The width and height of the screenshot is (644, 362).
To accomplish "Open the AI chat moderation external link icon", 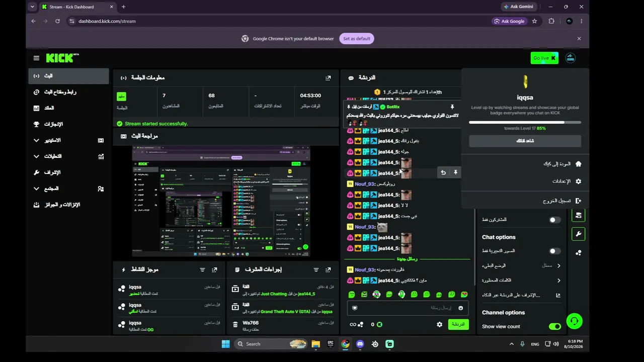I will (558, 295).
